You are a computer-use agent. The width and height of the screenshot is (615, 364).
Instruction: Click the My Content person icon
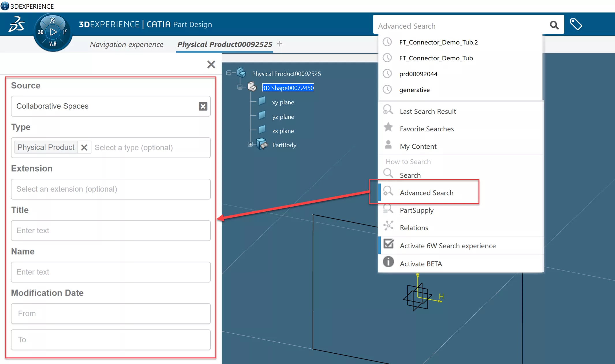pos(388,145)
